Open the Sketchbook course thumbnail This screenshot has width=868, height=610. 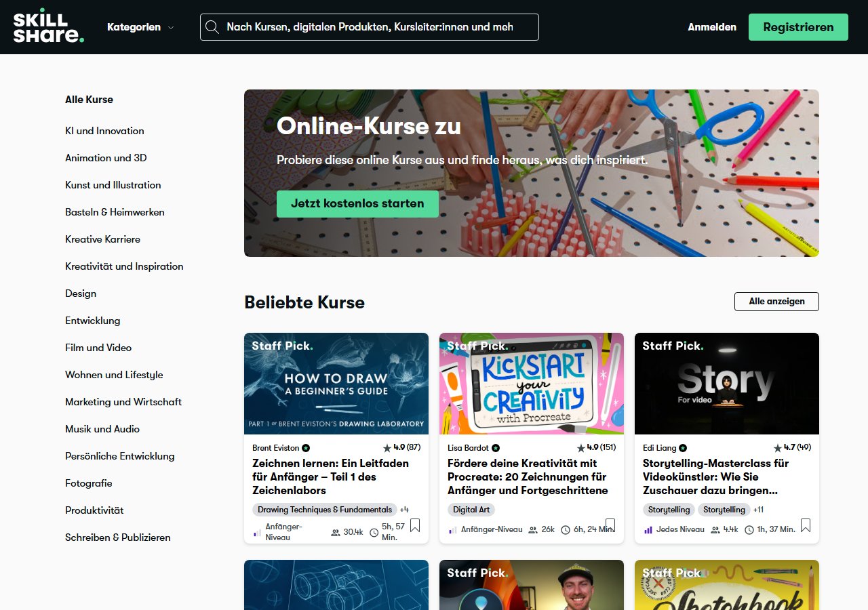(x=727, y=585)
